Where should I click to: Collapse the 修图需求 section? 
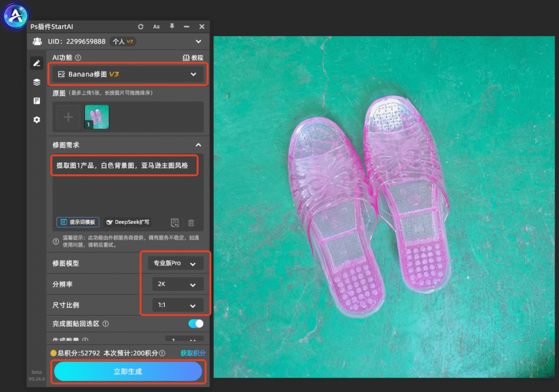[199, 145]
